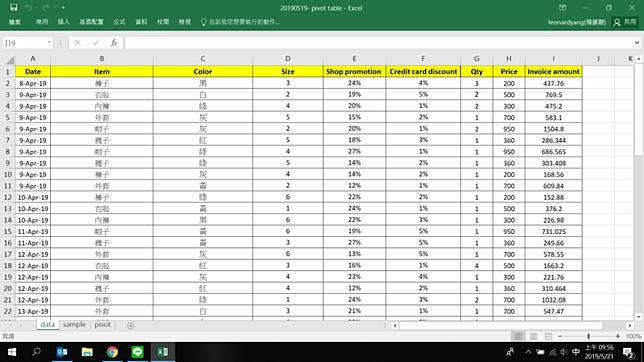Click the Share person icon button

point(625,22)
